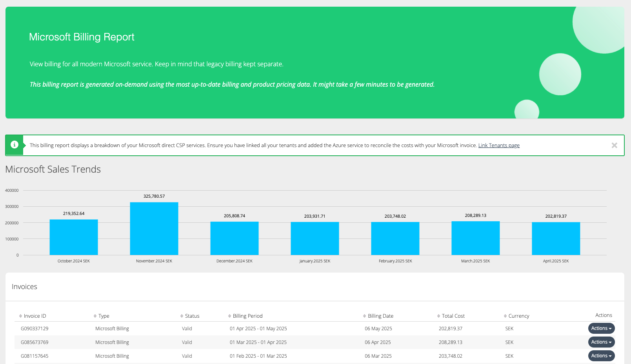
Task: Select the April 2025 chart bar
Action: coord(556,238)
